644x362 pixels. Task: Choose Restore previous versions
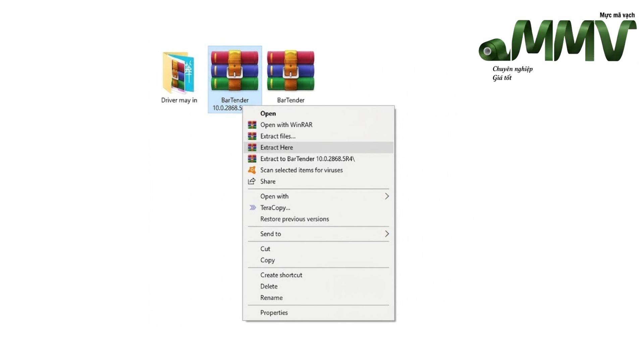(318, 219)
